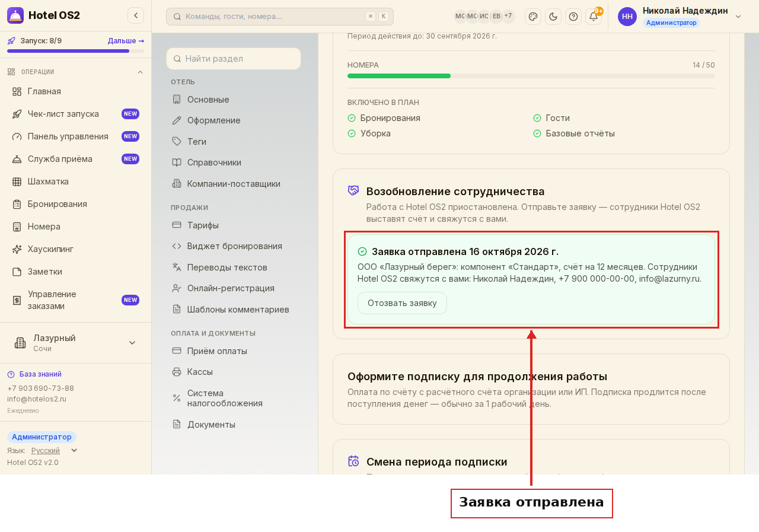
Task: Open Чек-лист запуска
Action: [75, 114]
